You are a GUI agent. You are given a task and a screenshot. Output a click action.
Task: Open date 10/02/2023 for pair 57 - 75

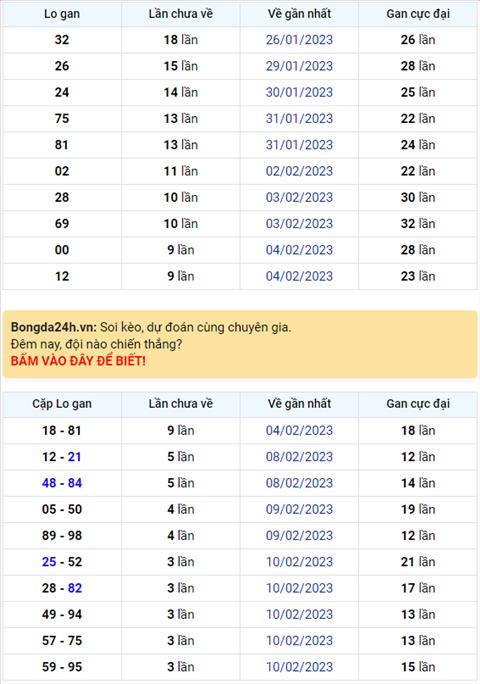click(x=299, y=641)
